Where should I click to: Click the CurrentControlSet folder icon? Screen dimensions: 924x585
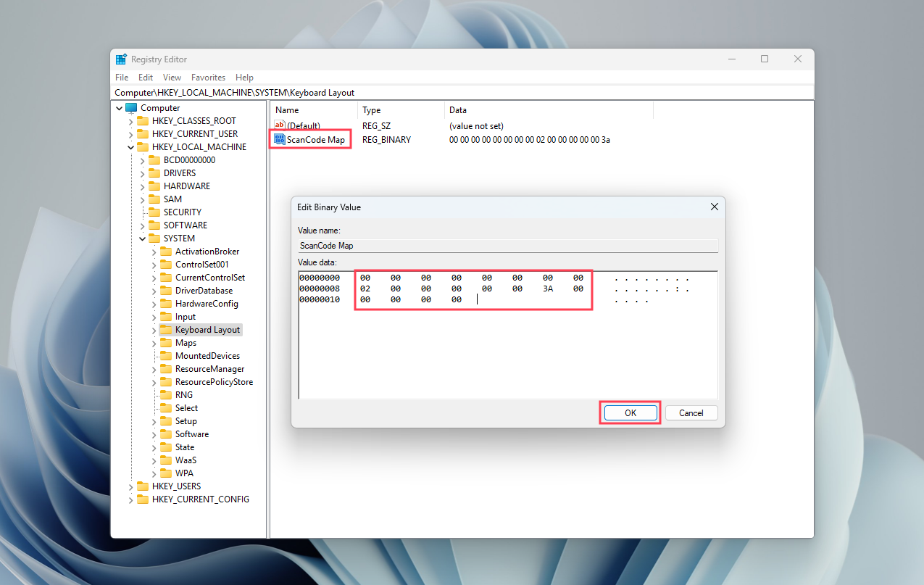[x=166, y=278]
